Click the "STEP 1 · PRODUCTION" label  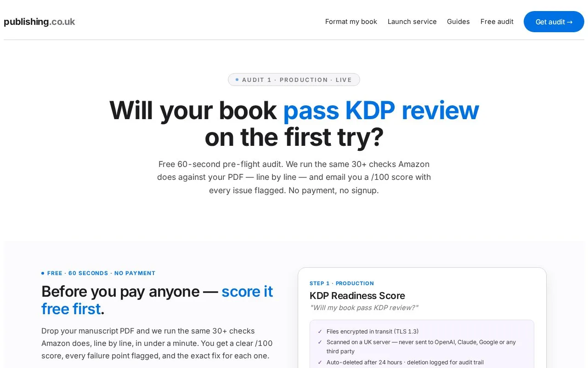342,283
